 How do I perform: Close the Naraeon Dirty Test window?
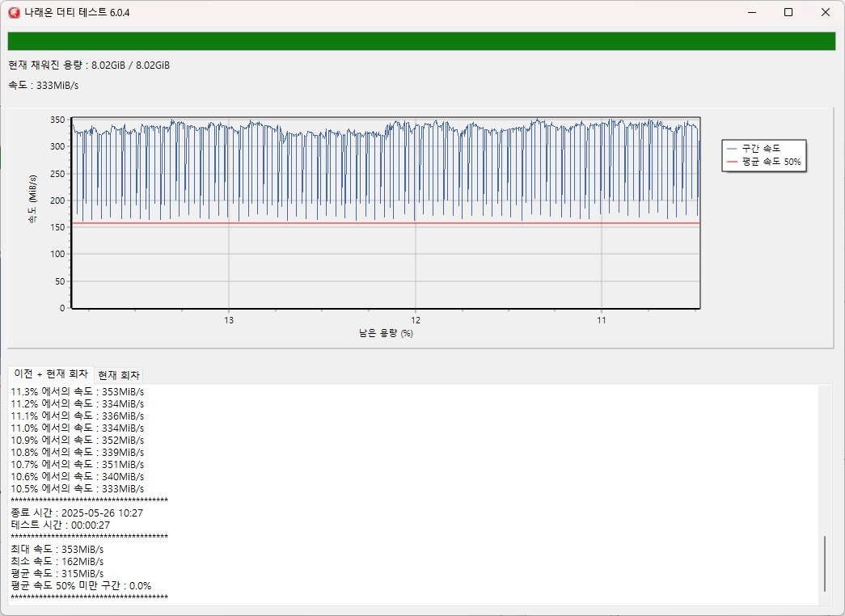[825, 12]
